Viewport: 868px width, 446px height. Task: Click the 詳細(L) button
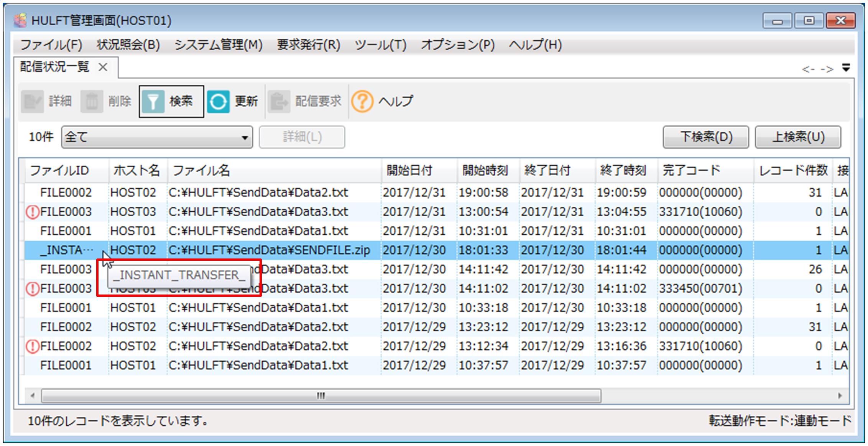pos(302,137)
